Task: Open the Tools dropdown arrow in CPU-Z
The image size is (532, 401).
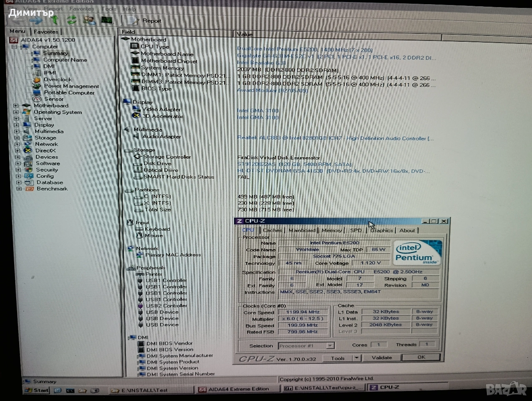Action: point(356,358)
